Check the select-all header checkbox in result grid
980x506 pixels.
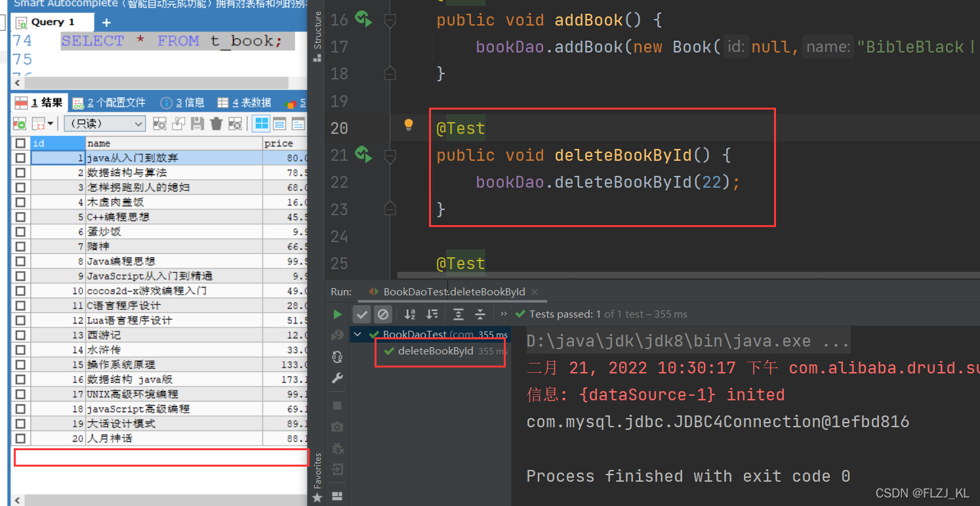(x=20, y=143)
